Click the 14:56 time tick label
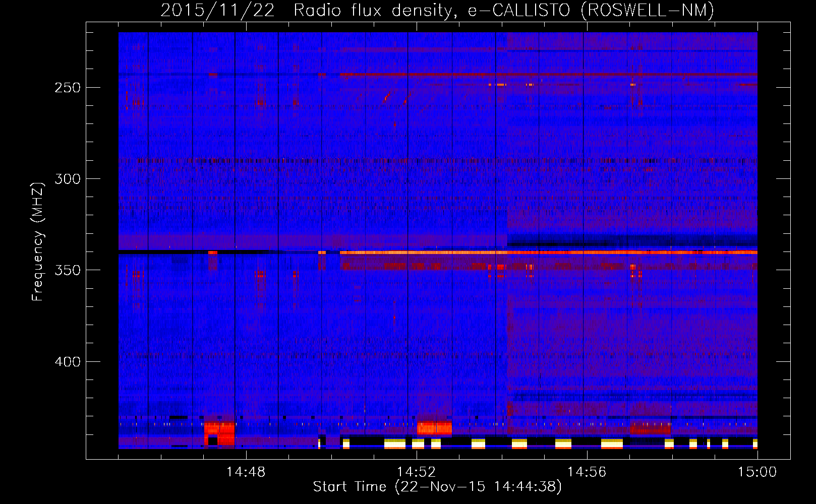This screenshot has width=816, height=504. 587,472
